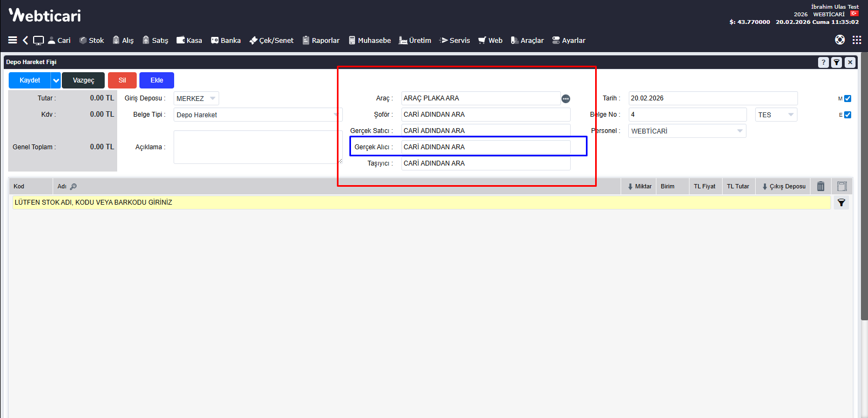Open the hamburger main menu icon
The image size is (868, 418).
12,40
